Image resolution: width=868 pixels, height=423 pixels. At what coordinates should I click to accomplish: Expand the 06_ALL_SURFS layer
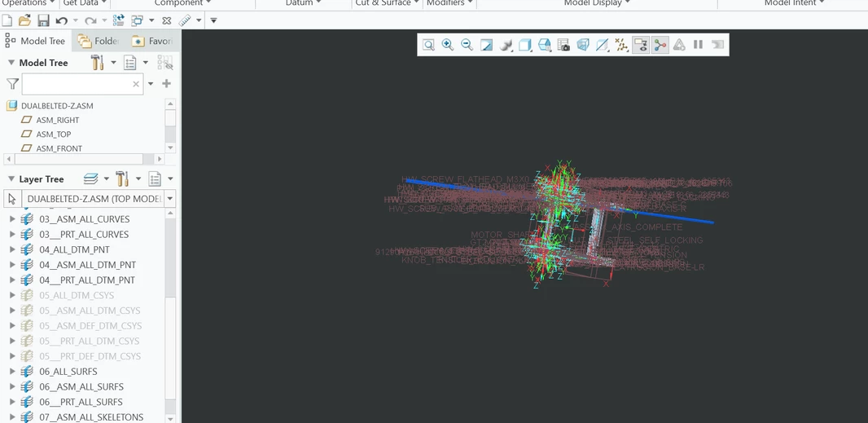tap(12, 372)
